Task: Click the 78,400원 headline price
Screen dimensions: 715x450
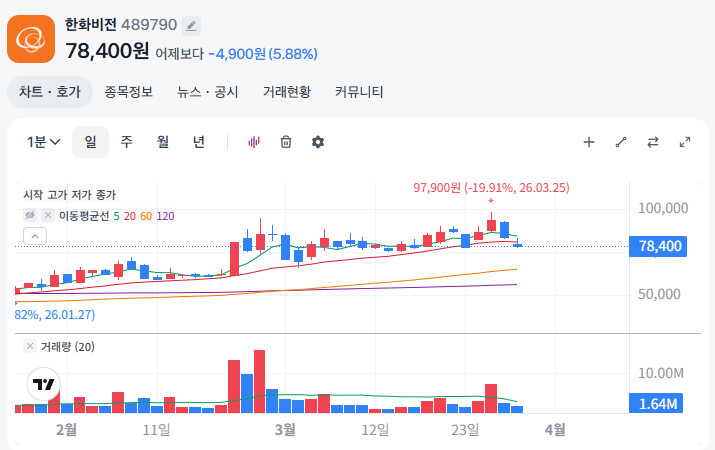Action: 107,51
